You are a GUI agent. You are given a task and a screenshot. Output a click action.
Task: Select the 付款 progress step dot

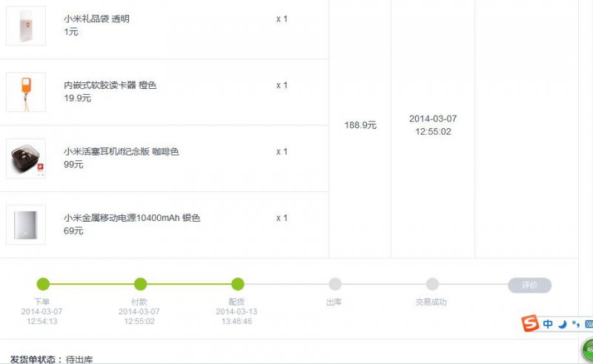point(140,284)
